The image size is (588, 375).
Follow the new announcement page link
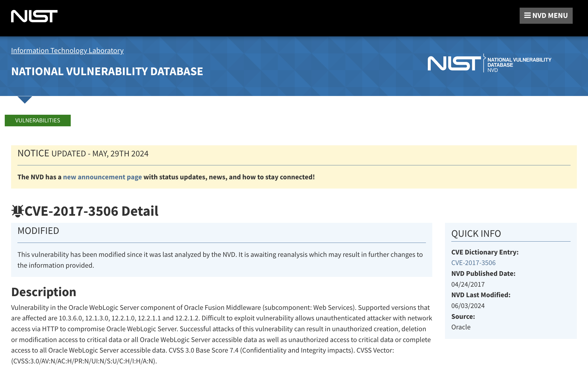click(102, 177)
